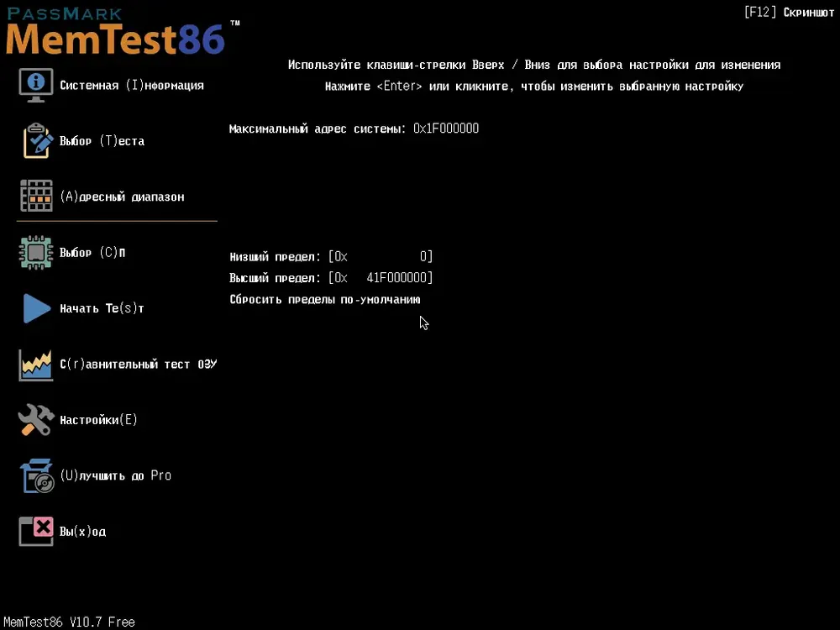The width and height of the screenshot is (840, 630).
Task: Select "Вы(x)од" menu item
Action: pyautogui.click(x=82, y=532)
